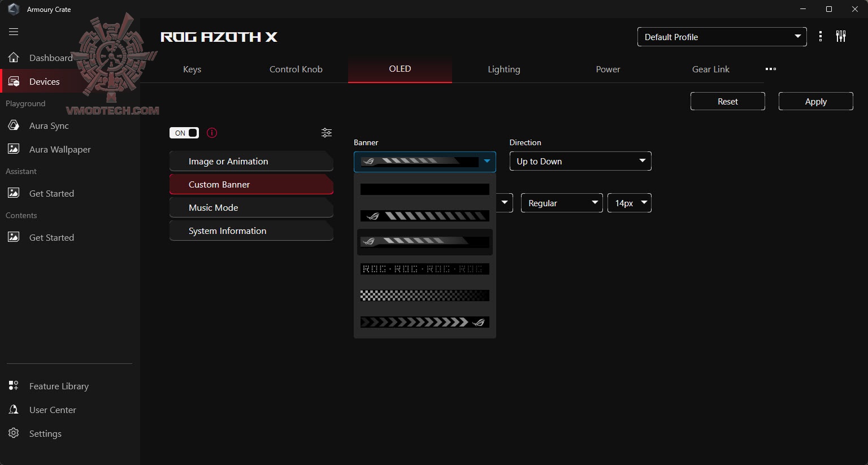Open the hamburger navigation menu

click(x=14, y=32)
